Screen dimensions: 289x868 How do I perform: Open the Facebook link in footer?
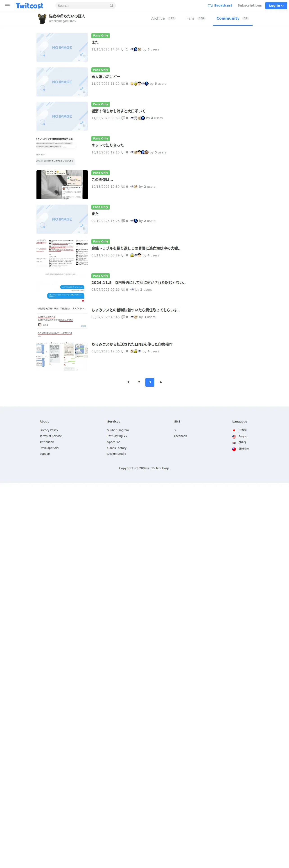click(181, 436)
